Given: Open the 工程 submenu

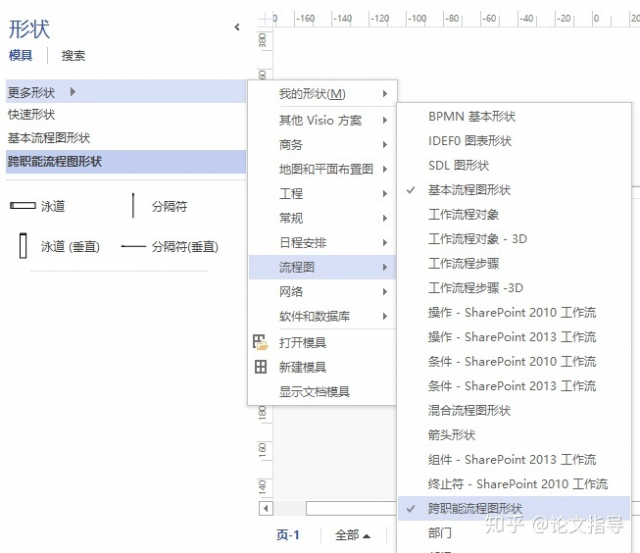Looking at the screenshot, I should [x=322, y=193].
